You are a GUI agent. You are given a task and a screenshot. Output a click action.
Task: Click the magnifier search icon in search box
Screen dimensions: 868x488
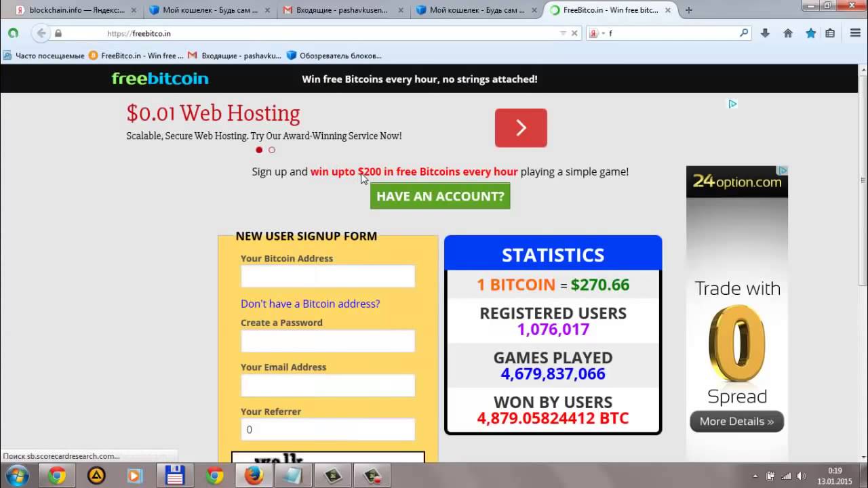[743, 33]
